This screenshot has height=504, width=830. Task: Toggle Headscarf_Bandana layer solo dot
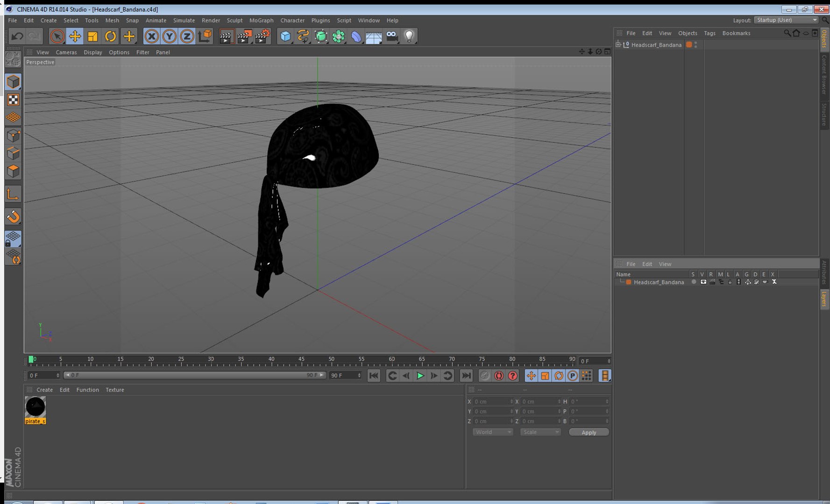coord(694,282)
